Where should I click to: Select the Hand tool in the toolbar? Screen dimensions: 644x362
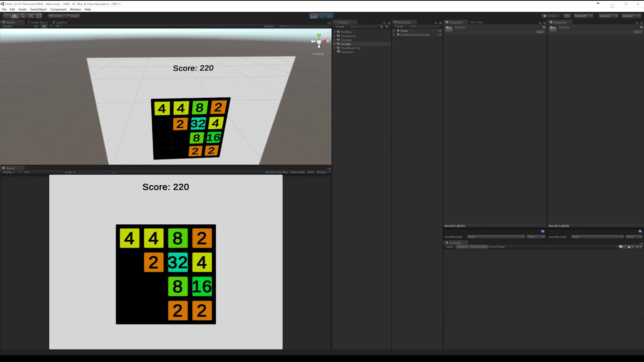click(6, 16)
